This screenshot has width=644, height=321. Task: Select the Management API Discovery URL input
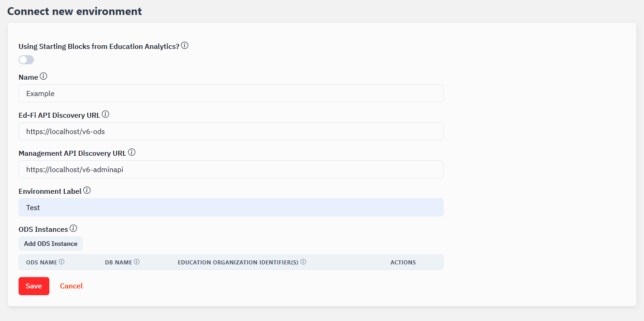231,169
